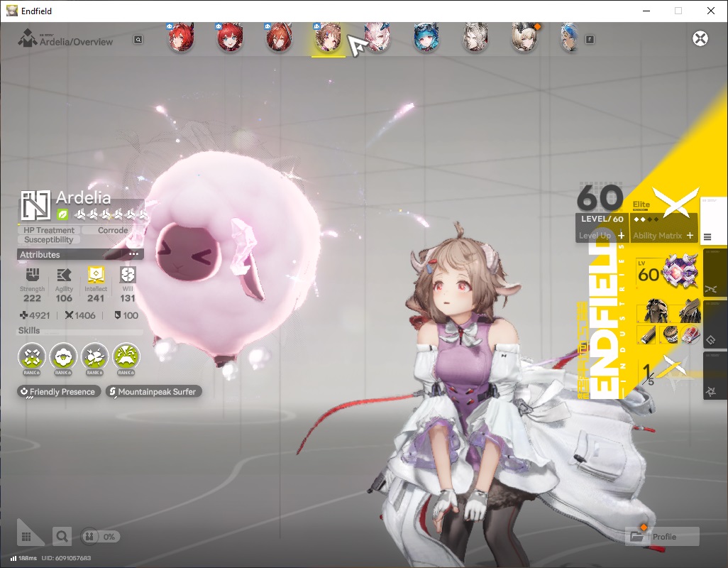Click the Agility attribute icon
728x568 pixels.
click(64, 275)
